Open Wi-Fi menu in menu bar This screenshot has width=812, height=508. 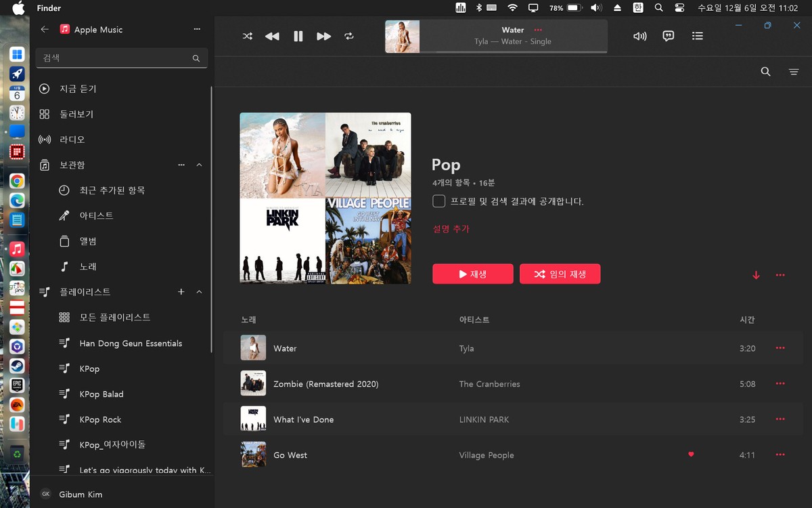click(x=512, y=8)
